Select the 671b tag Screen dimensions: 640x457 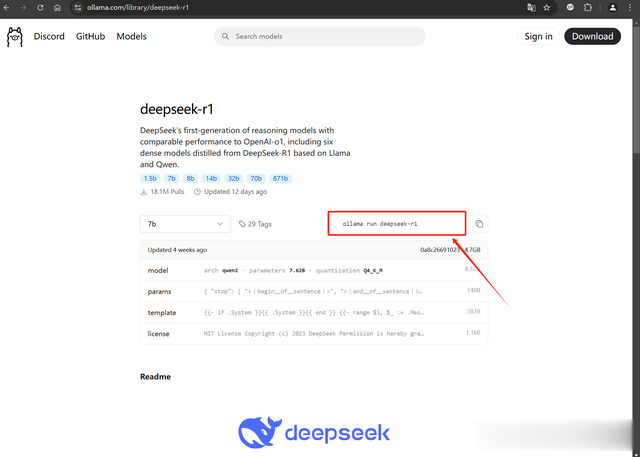tap(280, 178)
